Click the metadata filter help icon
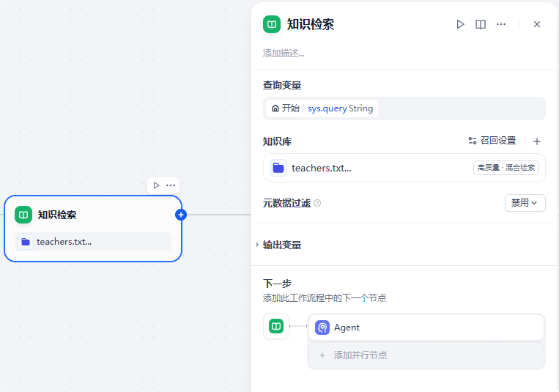 317,203
